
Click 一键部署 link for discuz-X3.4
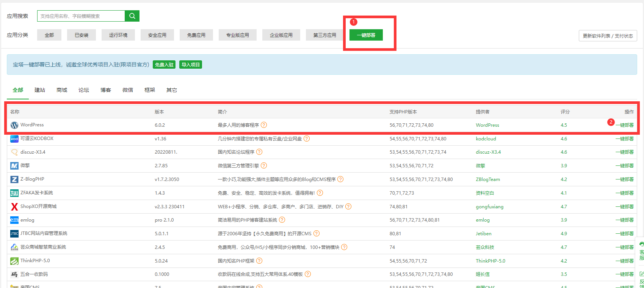pos(624,152)
